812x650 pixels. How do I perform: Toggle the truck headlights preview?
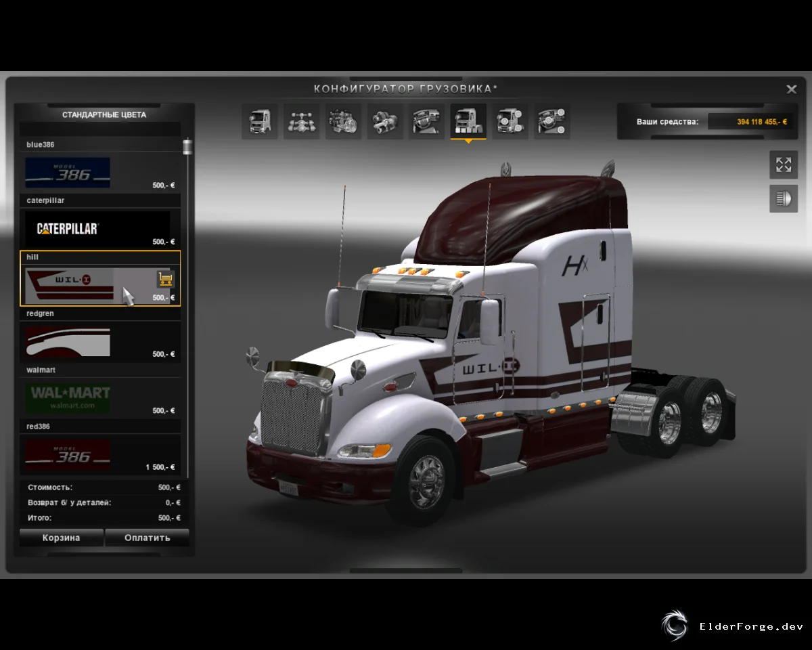click(784, 199)
